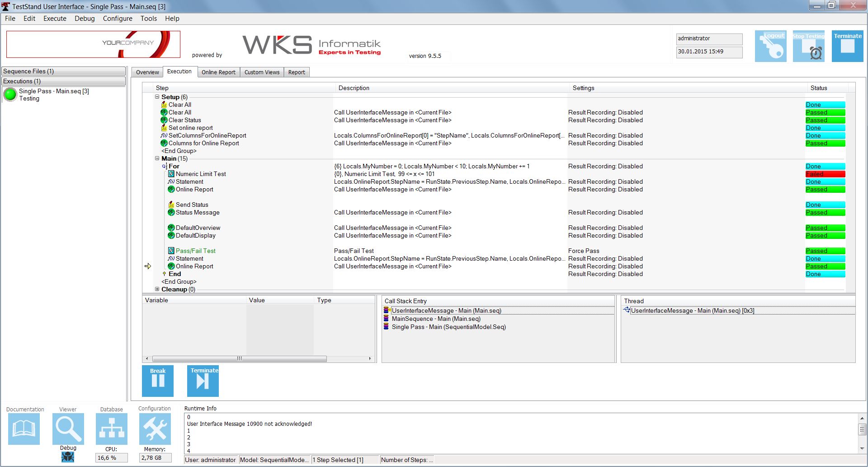Click the Status Message step icon

point(171,212)
